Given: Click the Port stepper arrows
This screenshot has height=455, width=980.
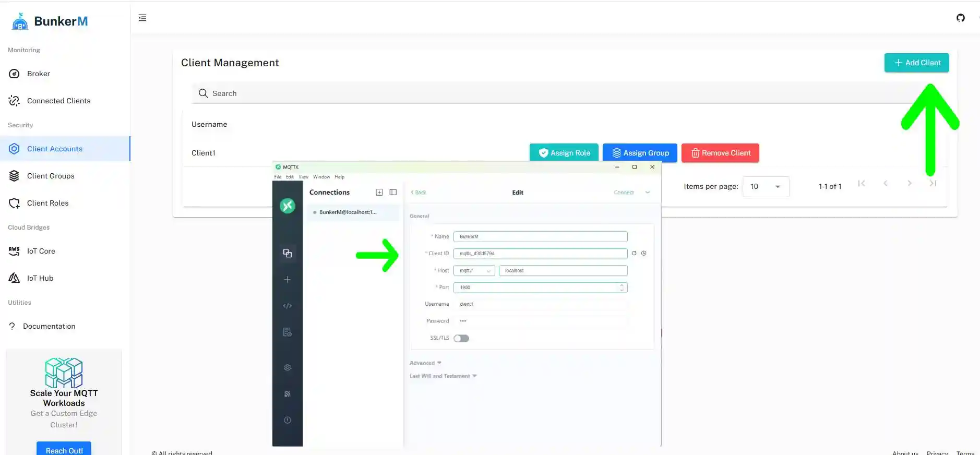Looking at the screenshot, I should pos(622,288).
